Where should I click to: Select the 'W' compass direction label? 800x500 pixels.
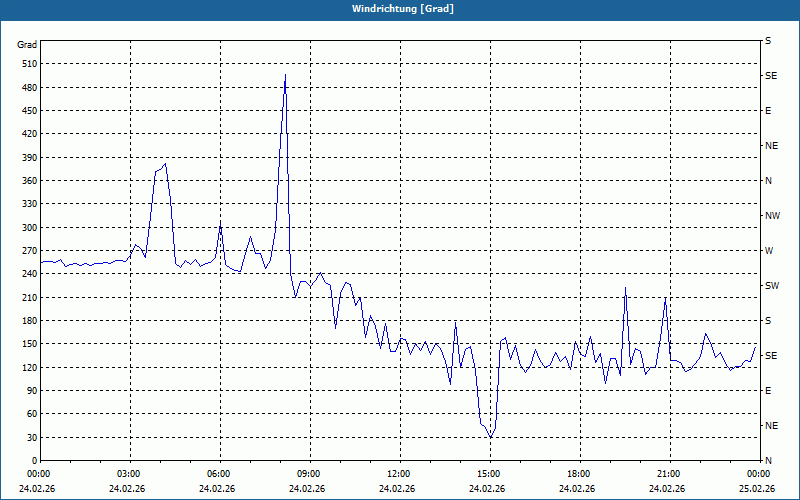(x=769, y=251)
